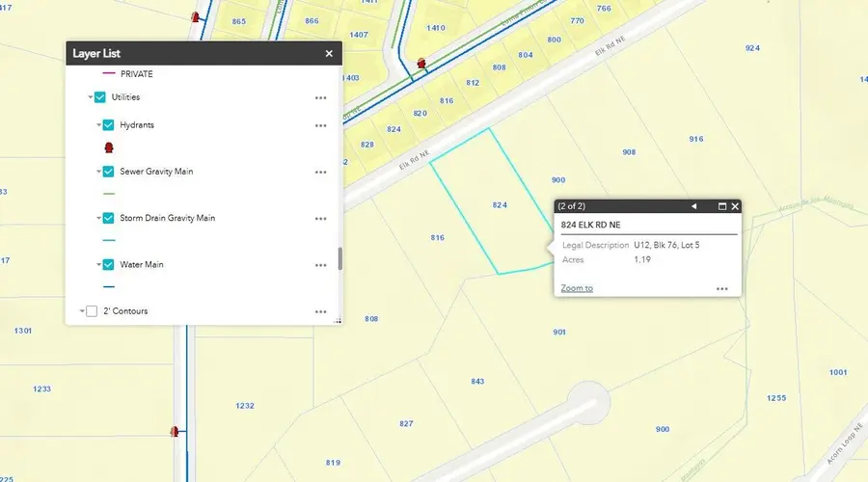Disable the Water Main layer checkbox

tap(108, 264)
